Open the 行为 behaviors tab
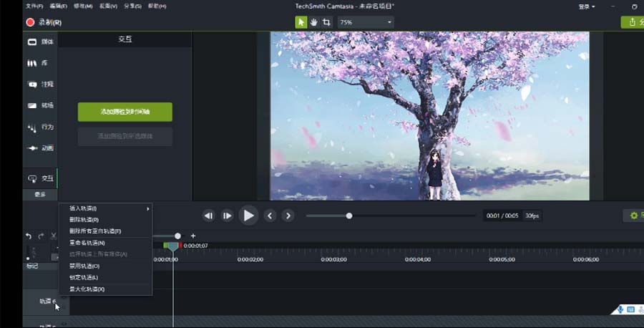The image size is (644, 328). coord(40,127)
